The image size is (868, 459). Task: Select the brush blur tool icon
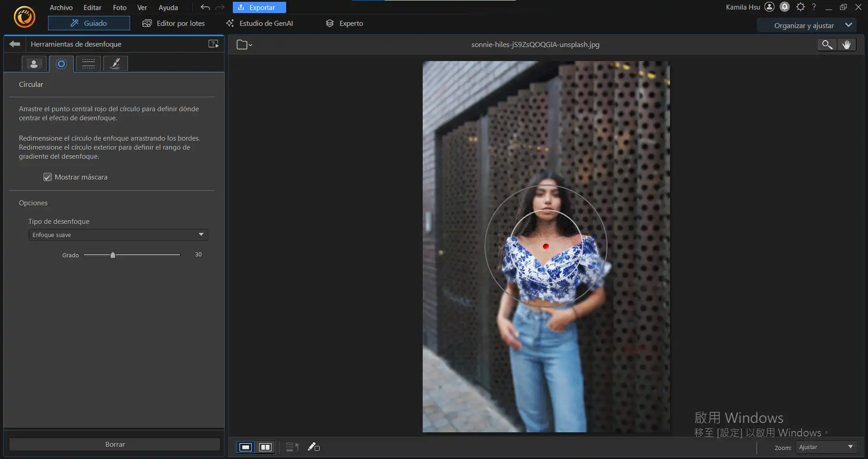click(x=115, y=64)
